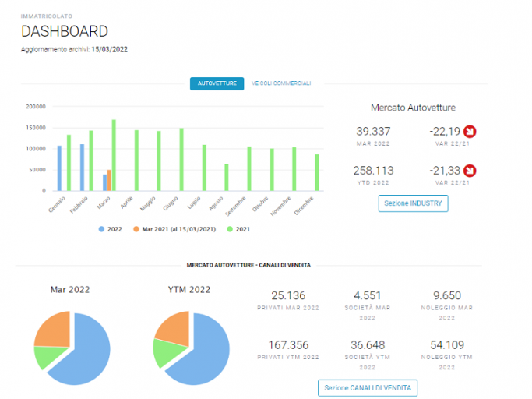Select the green Dicembre bar
Screen dimensions: 532x399
tap(317, 172)
